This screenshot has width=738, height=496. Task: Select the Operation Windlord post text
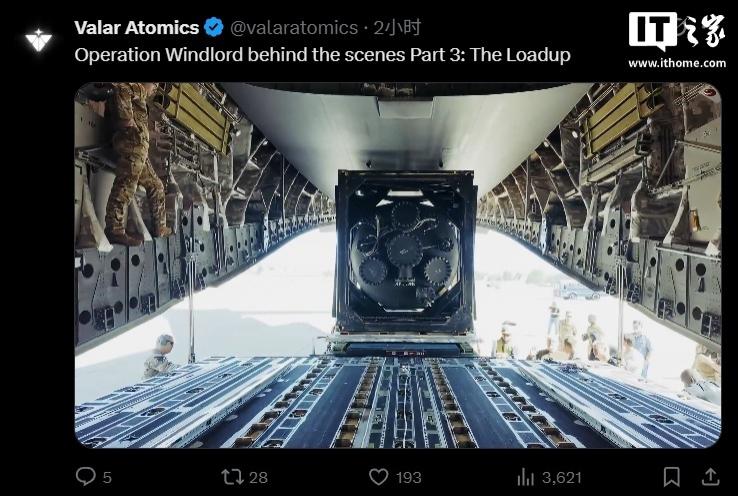pyautogui.click(x=322, y=55)
